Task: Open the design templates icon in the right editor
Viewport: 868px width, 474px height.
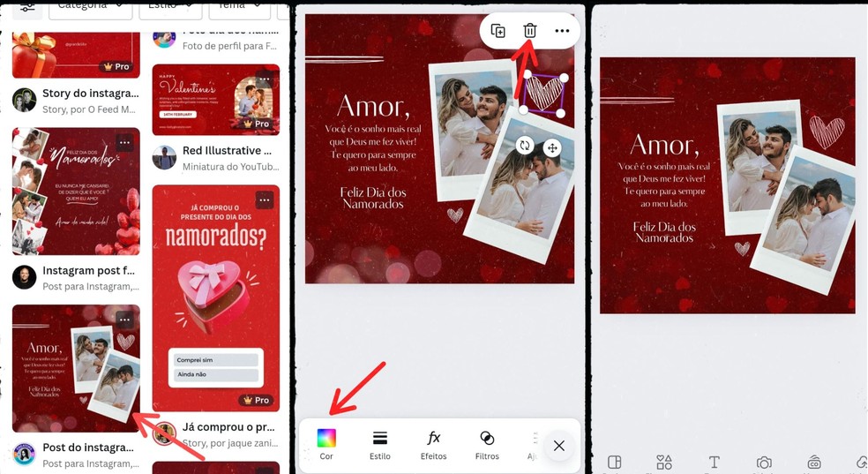Action: point(615,463)
